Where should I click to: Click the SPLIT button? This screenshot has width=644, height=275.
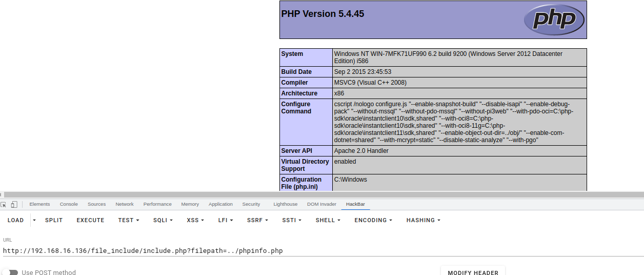(54, 220)
